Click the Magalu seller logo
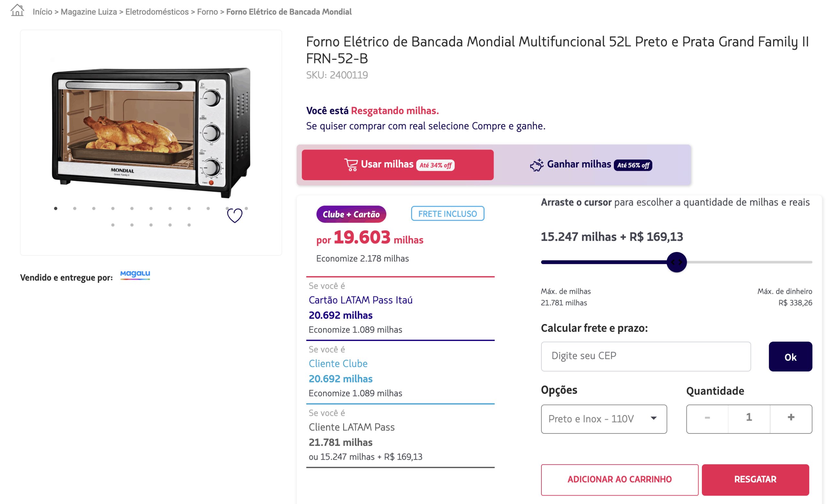The height and width of the screenshot is (504, 828). click(135, 275)
